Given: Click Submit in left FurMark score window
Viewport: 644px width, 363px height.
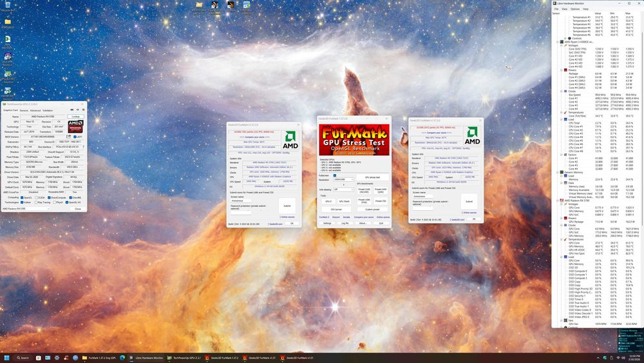Looking at the screenshot, I should [287, 206].
